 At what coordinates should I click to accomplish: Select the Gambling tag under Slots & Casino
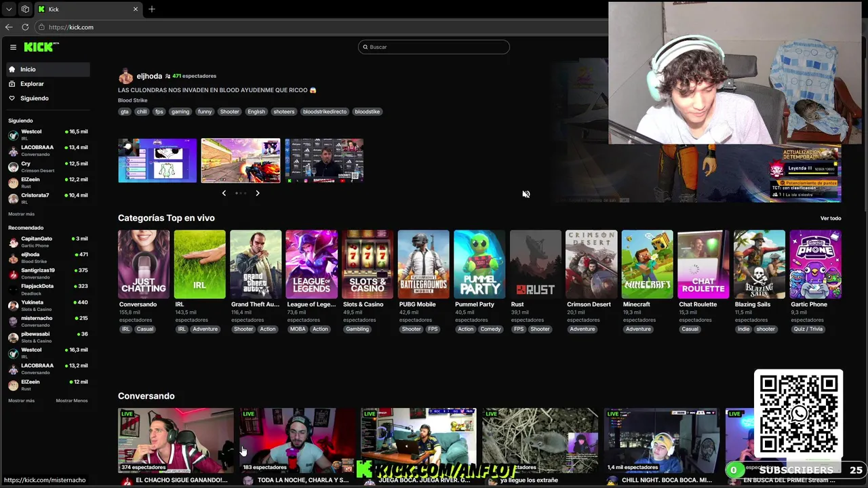tap(357, 329)
